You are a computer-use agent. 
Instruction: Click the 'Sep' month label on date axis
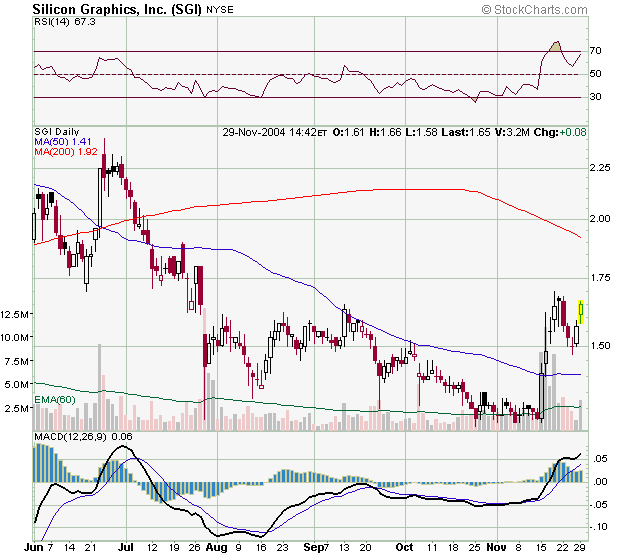[x=313, y=547]
